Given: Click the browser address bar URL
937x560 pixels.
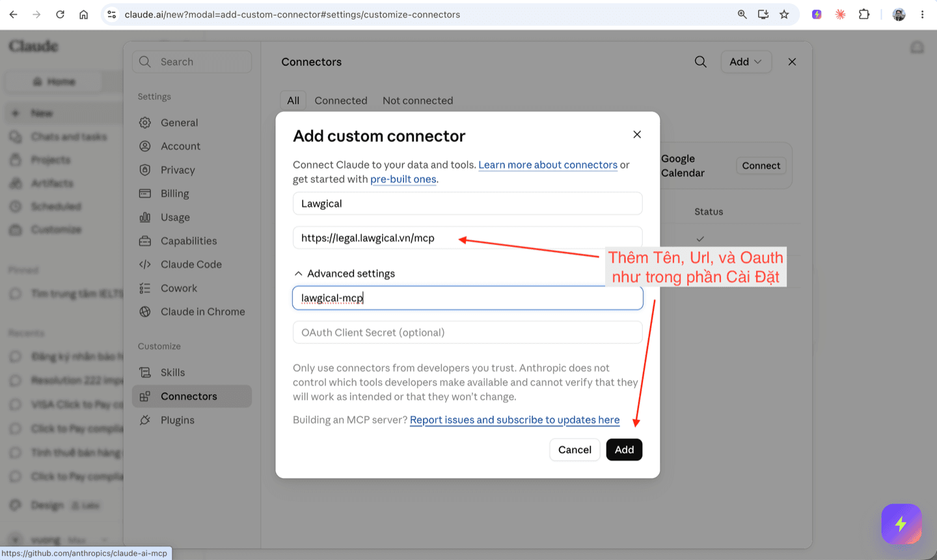Looking at the screenshot, I should pyautogui.click(x=292, y=14).
